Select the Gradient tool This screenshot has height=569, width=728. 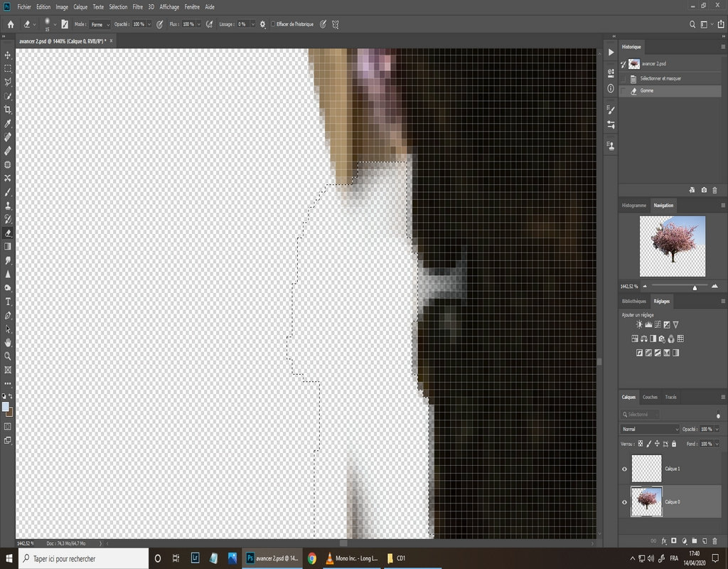click(x=8, y=247)
